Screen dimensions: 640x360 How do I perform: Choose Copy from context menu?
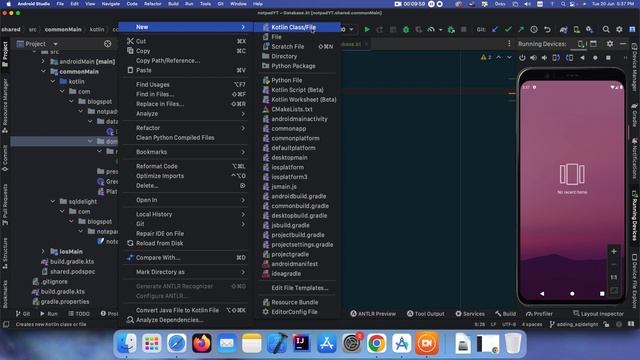click(186, 51)
